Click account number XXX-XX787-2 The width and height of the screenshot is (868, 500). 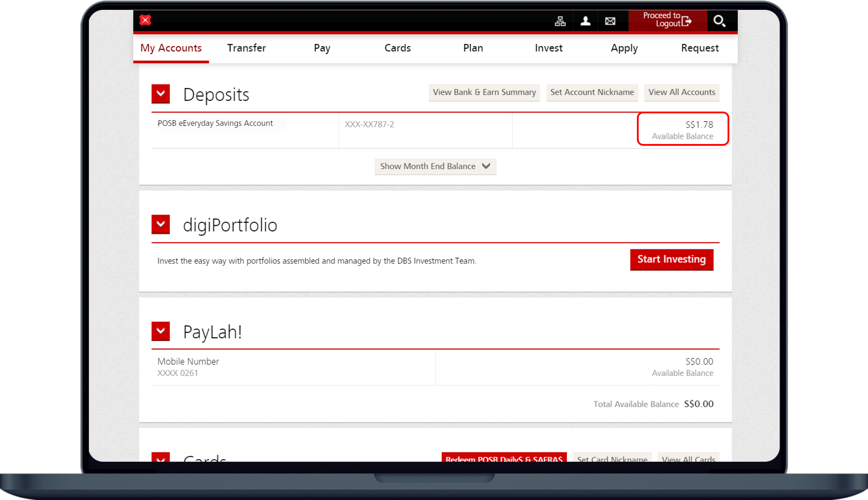pyautogui.click(x=369, y=124)
